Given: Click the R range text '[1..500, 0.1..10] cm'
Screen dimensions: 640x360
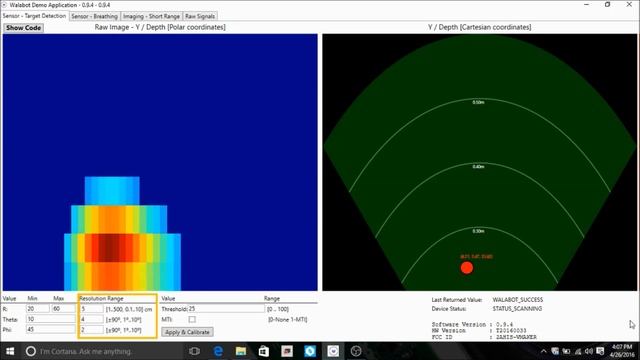Looking at the screenshot, I should tap(129, 309).
